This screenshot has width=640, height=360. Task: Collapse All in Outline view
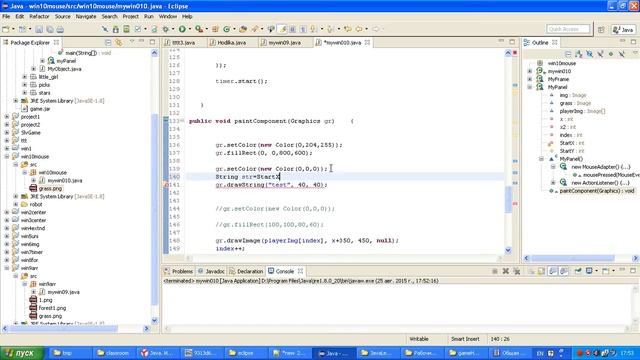(568, 54)
